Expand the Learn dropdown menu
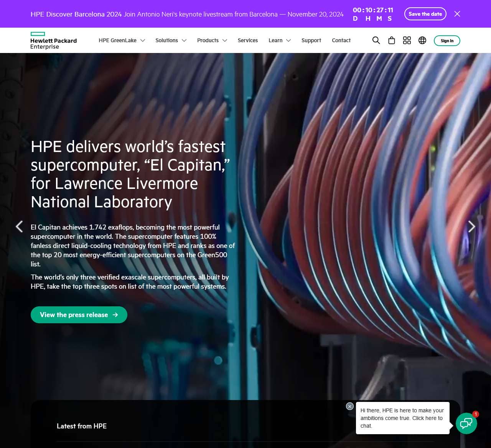Image resolution: width=491 pixels, height=448 pixels. 280,40
